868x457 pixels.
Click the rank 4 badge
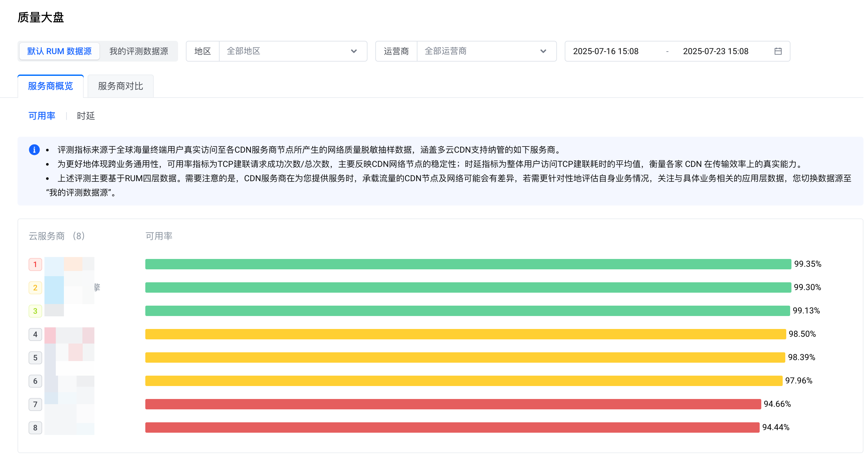tap(35, 334)
